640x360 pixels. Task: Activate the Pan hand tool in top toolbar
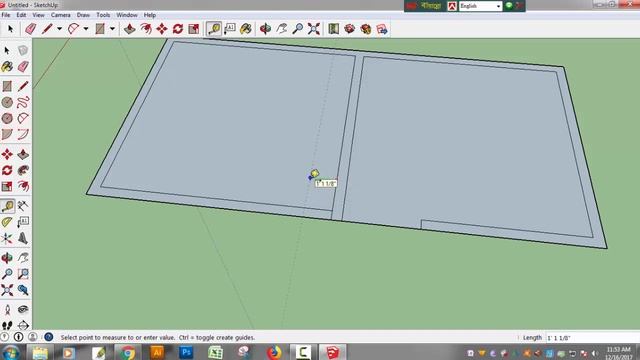point(282,29)
